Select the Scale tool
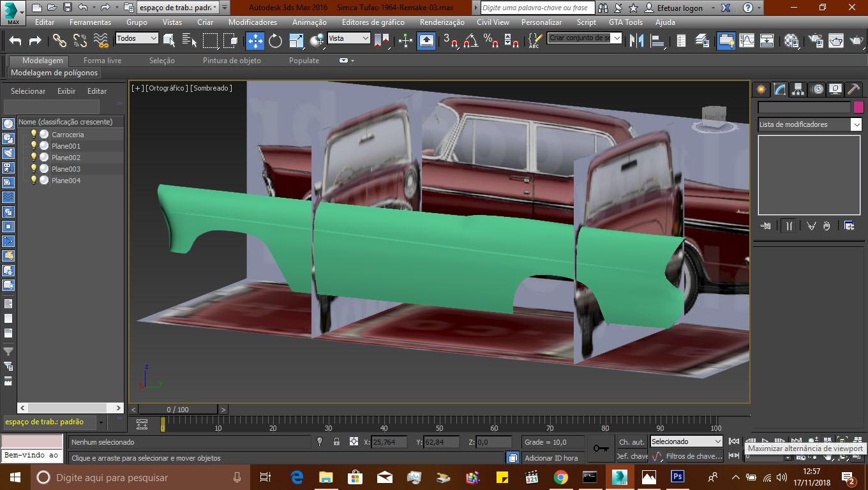Image resolution: width=868 pixels, height=490 pixels. [296, 41]
